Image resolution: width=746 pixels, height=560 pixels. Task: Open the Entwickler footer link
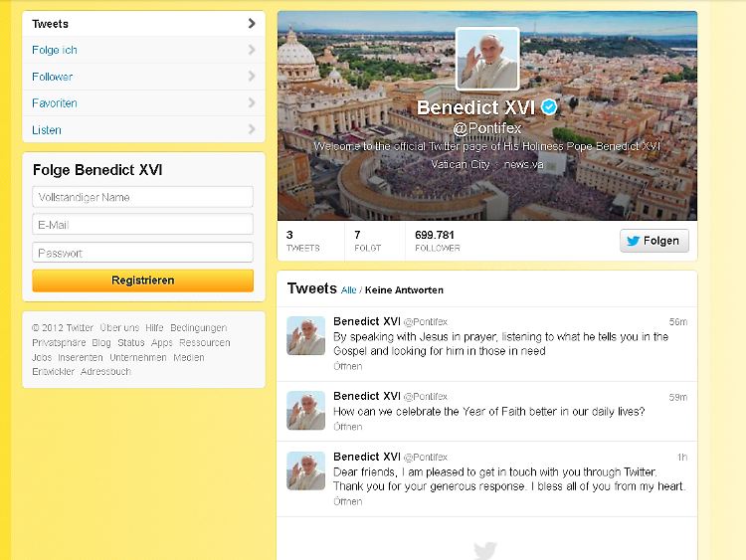point(54,372)
